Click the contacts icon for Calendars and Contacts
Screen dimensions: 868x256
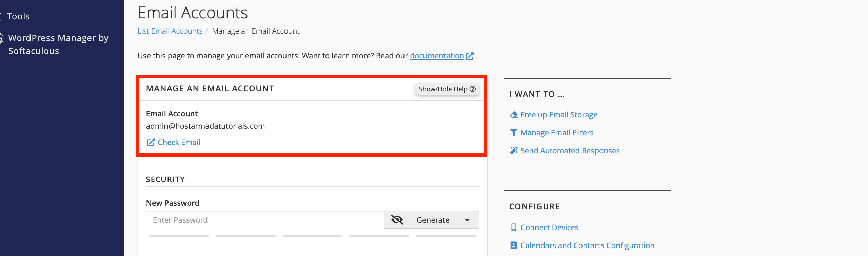pos(514,245)
